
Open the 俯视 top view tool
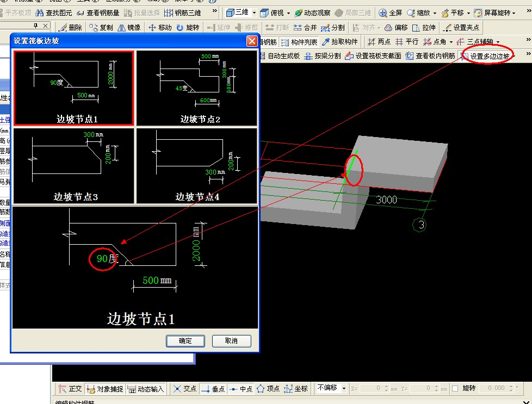tap(272, 13)
